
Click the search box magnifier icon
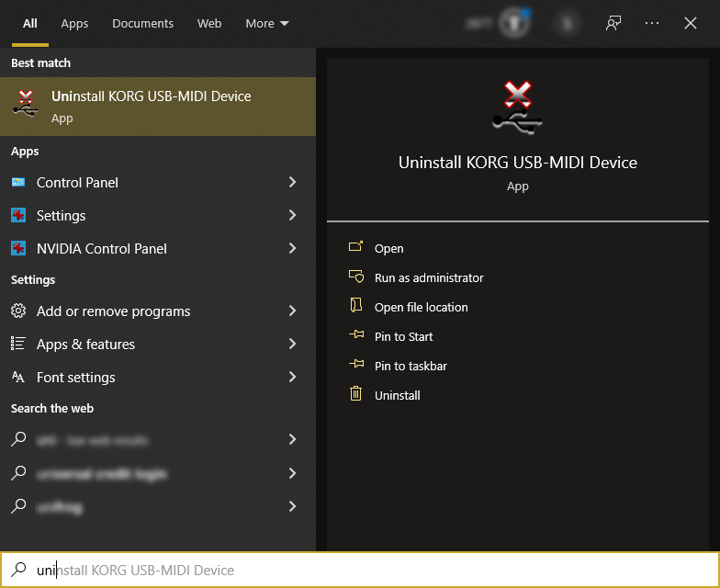[x=18, y=570]
